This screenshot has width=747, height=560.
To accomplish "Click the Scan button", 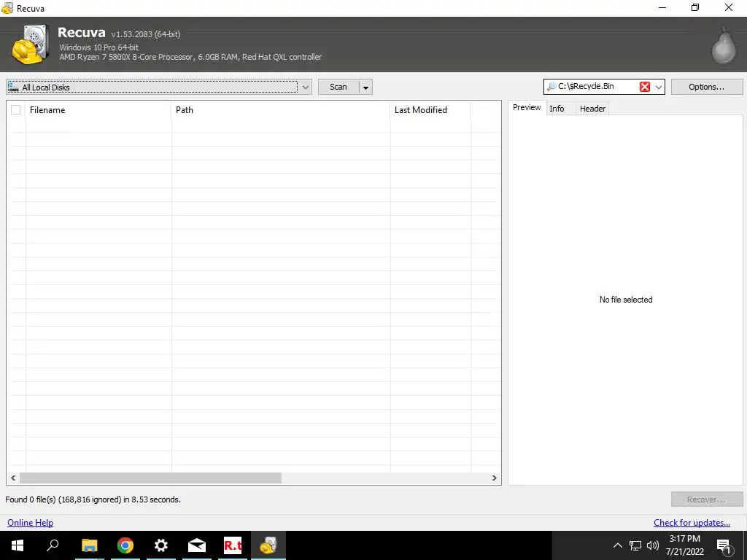I will 338,87.
